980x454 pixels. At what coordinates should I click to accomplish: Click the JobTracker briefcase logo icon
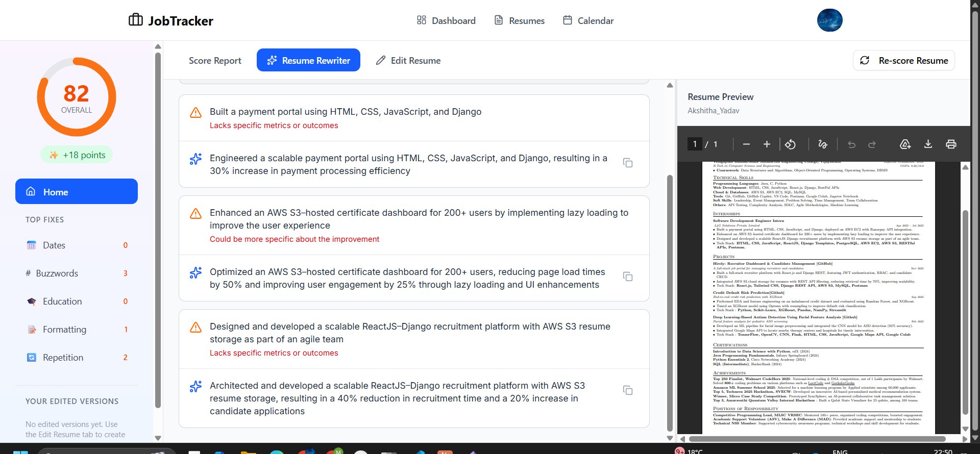click(135, 20)
